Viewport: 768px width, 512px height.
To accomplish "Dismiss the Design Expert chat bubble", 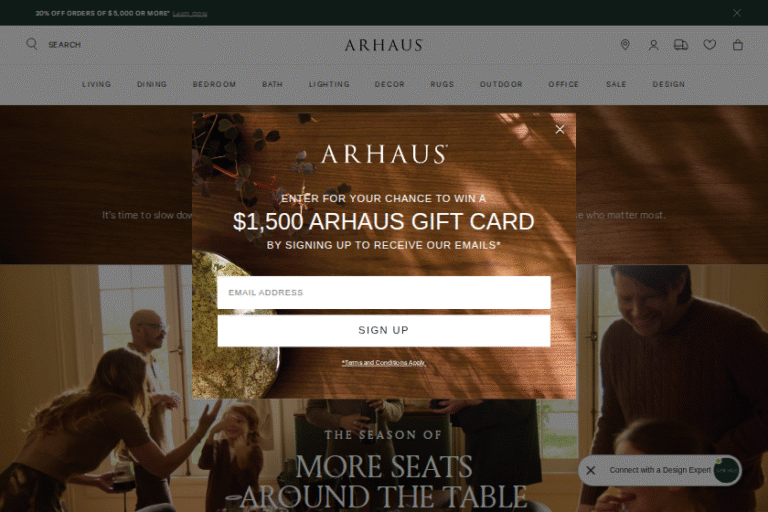I will coord(591,470).
